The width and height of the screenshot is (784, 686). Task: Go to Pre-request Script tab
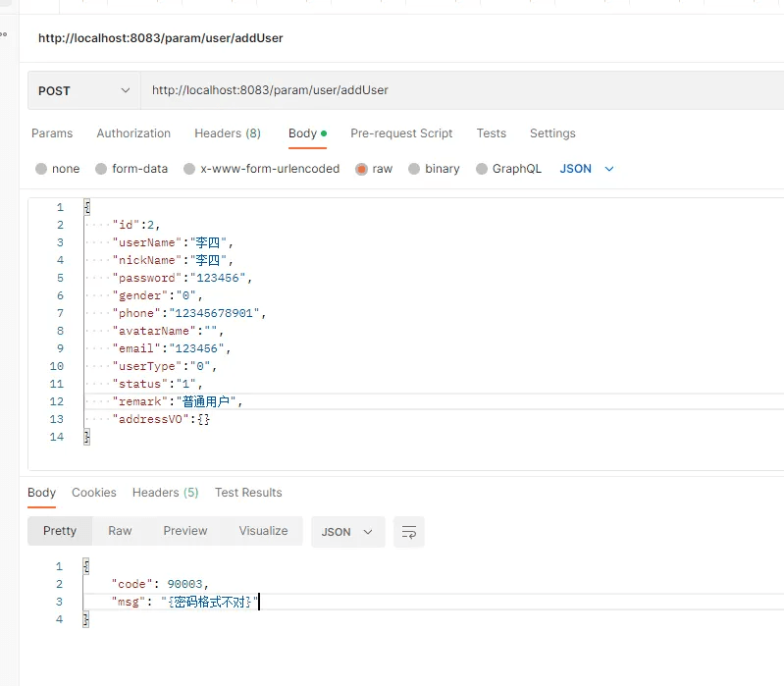pos(401,133)
